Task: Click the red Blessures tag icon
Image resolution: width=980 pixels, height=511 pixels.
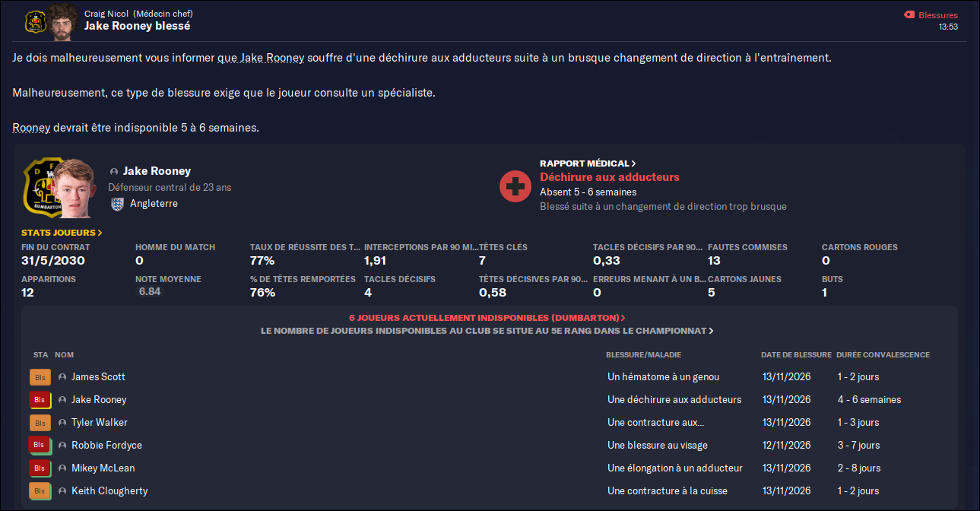Action: (909, 14)
